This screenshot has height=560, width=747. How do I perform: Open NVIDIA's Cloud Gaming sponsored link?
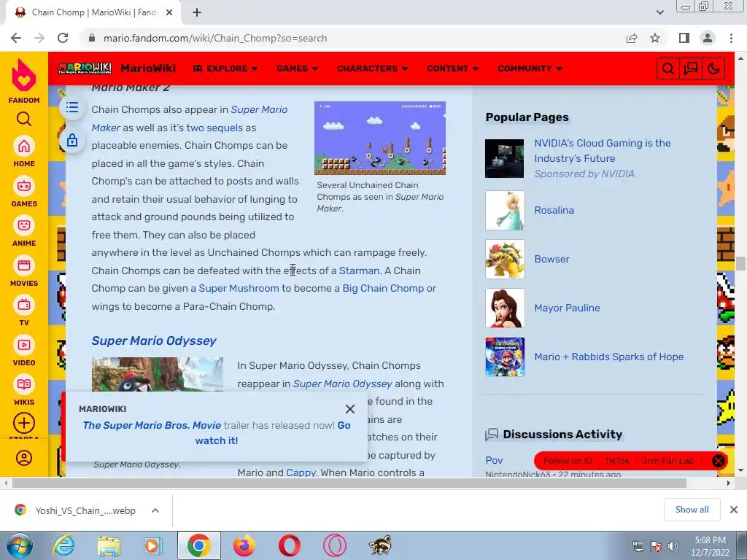tap(602, 150)
